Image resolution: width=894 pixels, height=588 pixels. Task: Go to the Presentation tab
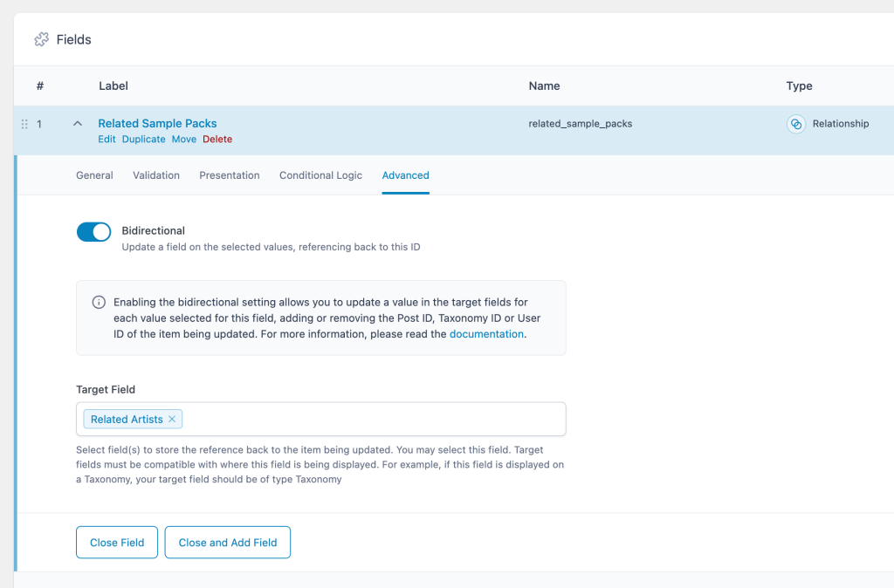(230, 175)
